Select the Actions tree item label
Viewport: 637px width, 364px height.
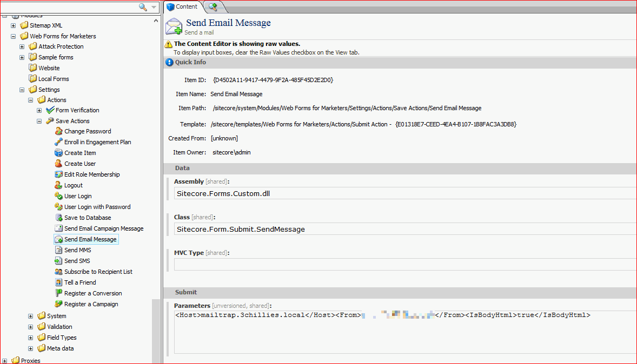point(56,100)
